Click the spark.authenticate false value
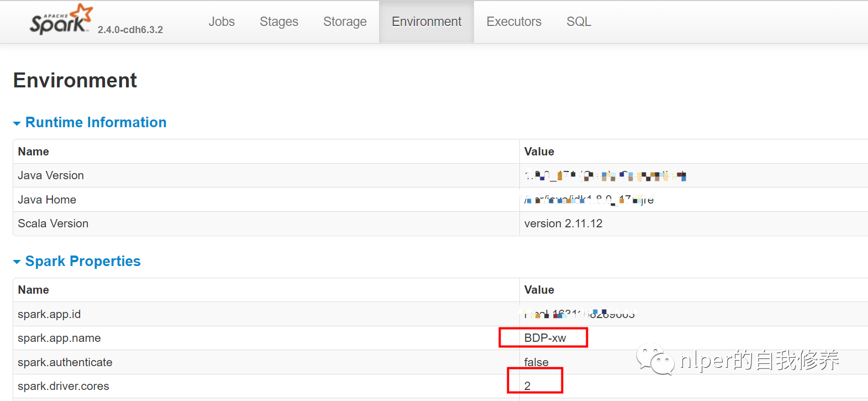 coord(536,362)
